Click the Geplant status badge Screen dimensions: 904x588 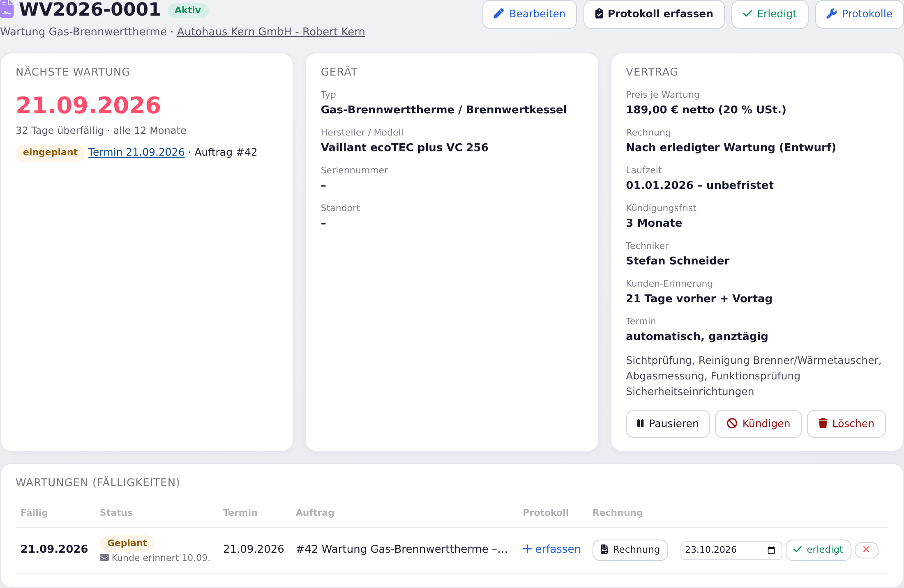tap(127, 543)
